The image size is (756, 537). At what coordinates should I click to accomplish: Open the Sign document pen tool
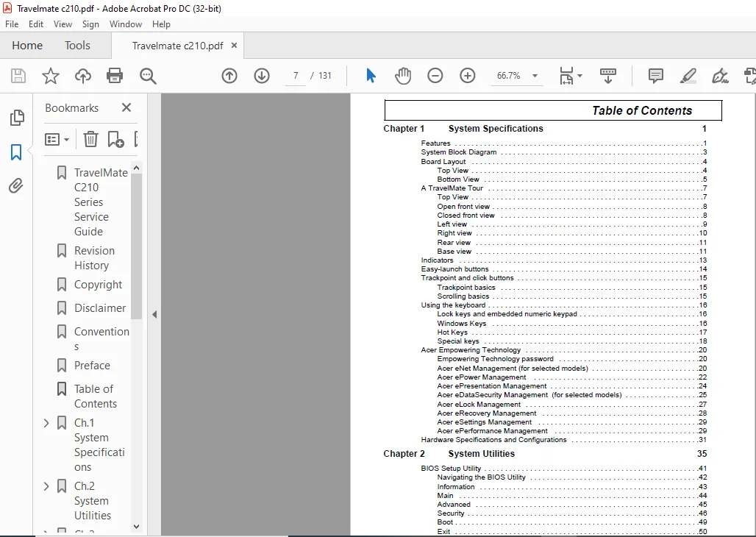tap(720, 76)
